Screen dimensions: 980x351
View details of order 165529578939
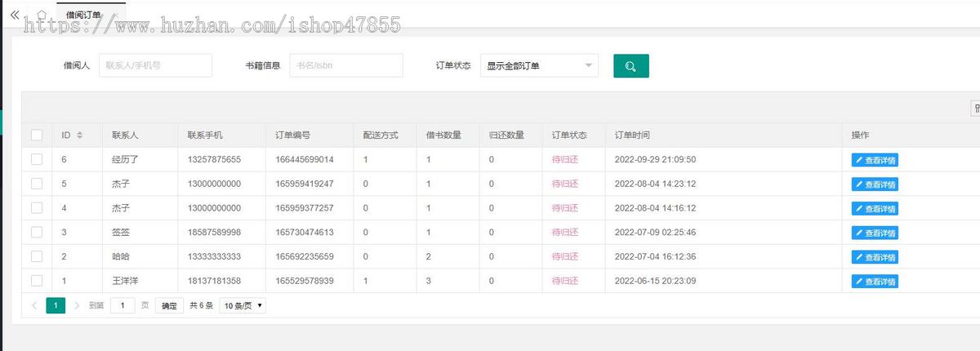tap(875, 282)
